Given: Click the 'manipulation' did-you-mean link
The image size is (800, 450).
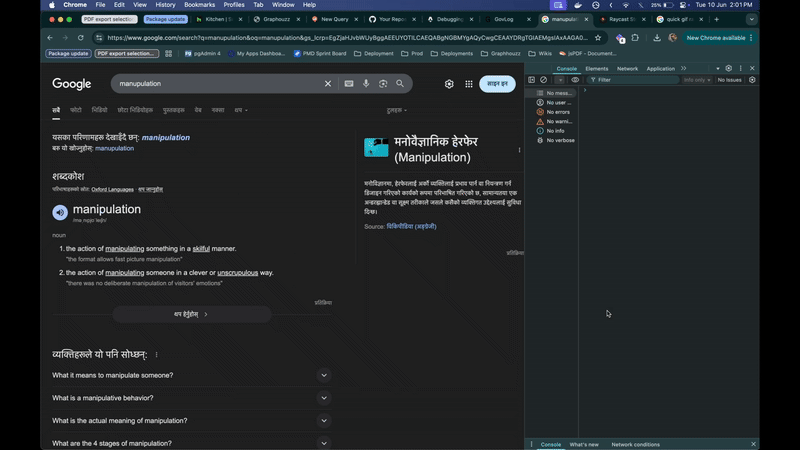Looking at the screenshot, I should click(166, 138).
